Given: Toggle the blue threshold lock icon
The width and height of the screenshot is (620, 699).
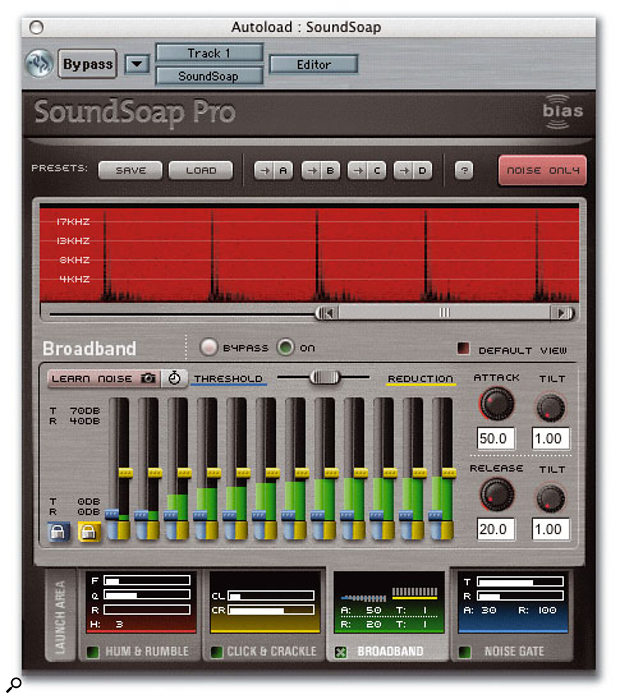Looking at the screenshot, I should point(59,531).
